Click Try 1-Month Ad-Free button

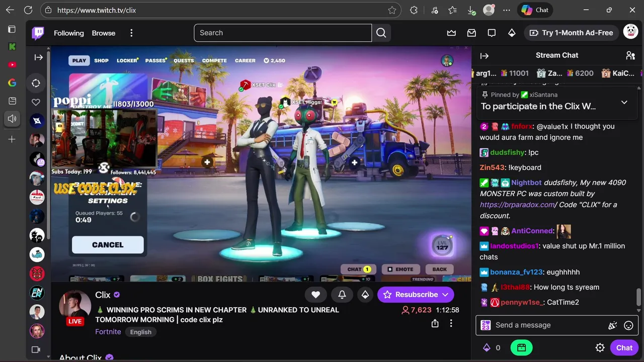click(x=571, y=33)
